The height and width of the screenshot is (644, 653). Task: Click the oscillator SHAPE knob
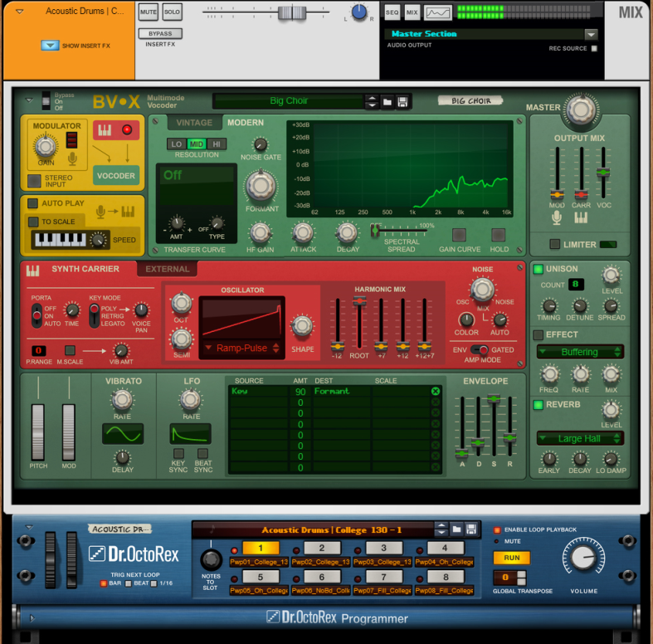[x=302, y=326]
